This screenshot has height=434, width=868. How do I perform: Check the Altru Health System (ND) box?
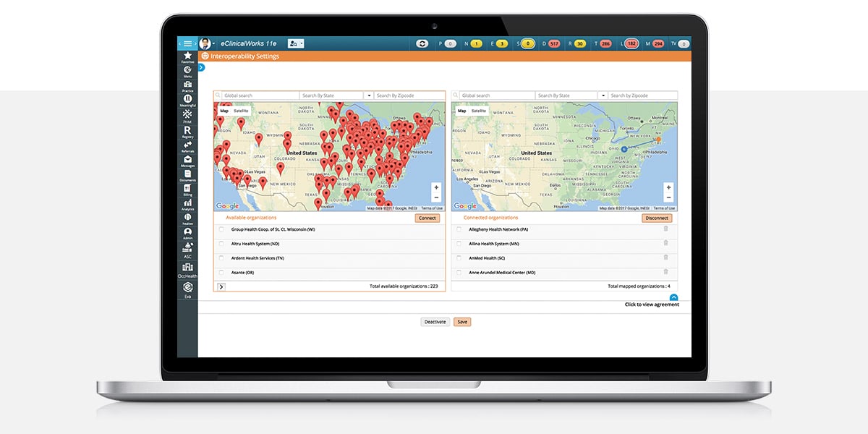[221, 244]
